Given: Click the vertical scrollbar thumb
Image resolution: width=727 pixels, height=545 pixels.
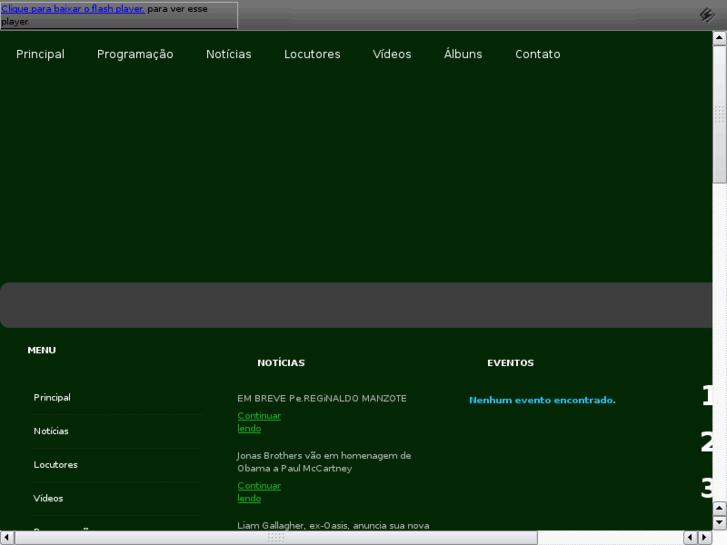Looking at the screenshot, I should (720, 115).
